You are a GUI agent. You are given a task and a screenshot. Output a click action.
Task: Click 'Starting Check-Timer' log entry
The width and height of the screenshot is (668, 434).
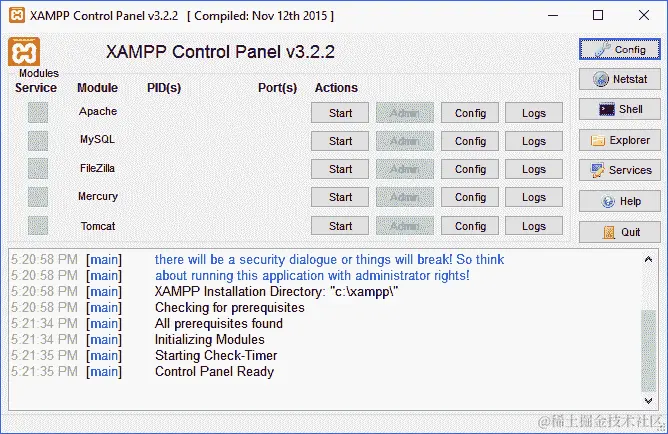tap(216, 355)
